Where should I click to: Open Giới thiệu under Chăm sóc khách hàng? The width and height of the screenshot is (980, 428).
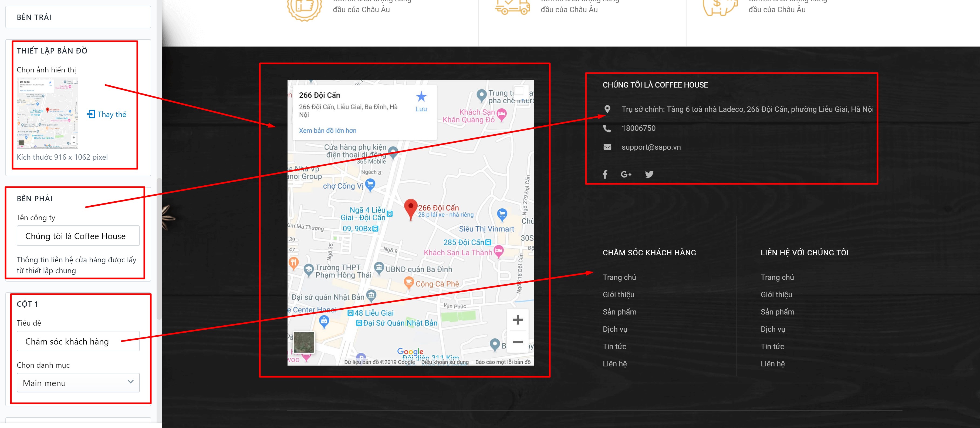click(x=618, y=294)
